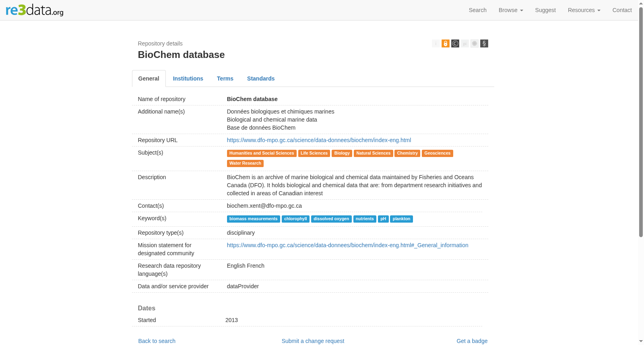Click the page's vertical scrollbar thumb
Screen dimensions: 644x345
641,122
